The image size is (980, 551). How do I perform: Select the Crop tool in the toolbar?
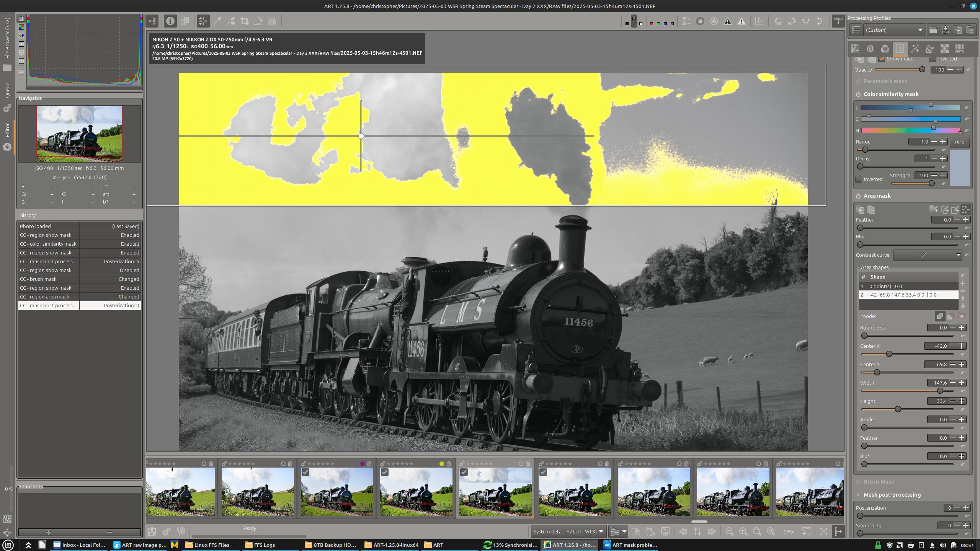coord(245,21)
